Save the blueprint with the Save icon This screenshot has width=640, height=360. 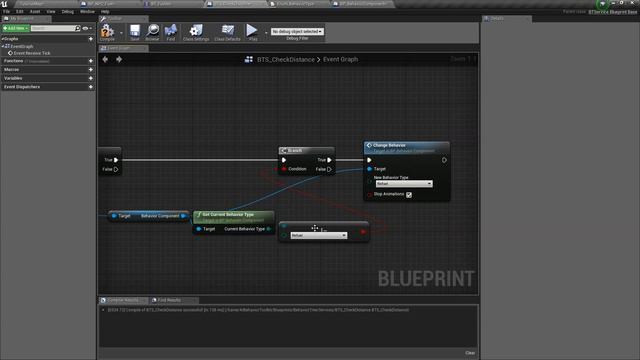(135, 32)
